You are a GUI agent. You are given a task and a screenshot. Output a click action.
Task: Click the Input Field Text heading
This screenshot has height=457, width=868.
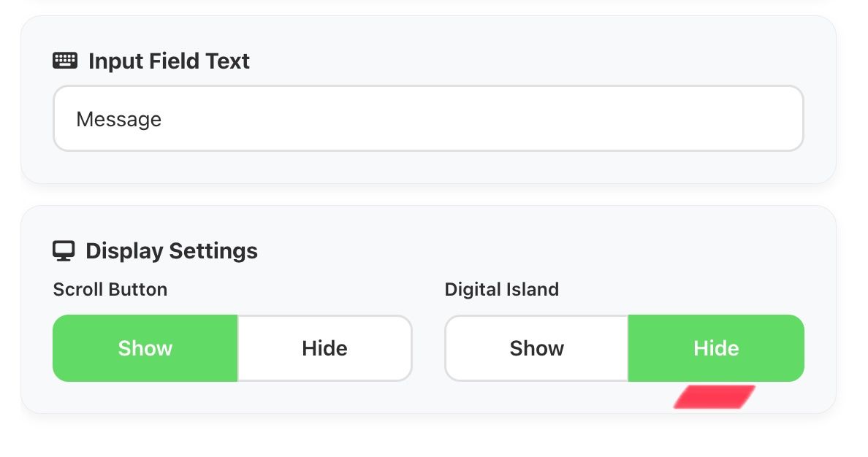(x=169, y=61)
